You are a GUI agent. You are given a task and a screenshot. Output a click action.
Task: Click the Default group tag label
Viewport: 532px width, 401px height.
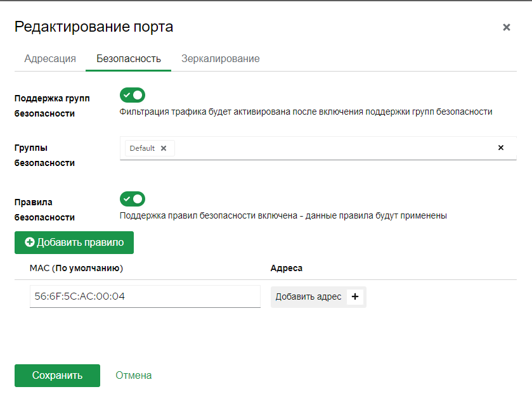142,148
